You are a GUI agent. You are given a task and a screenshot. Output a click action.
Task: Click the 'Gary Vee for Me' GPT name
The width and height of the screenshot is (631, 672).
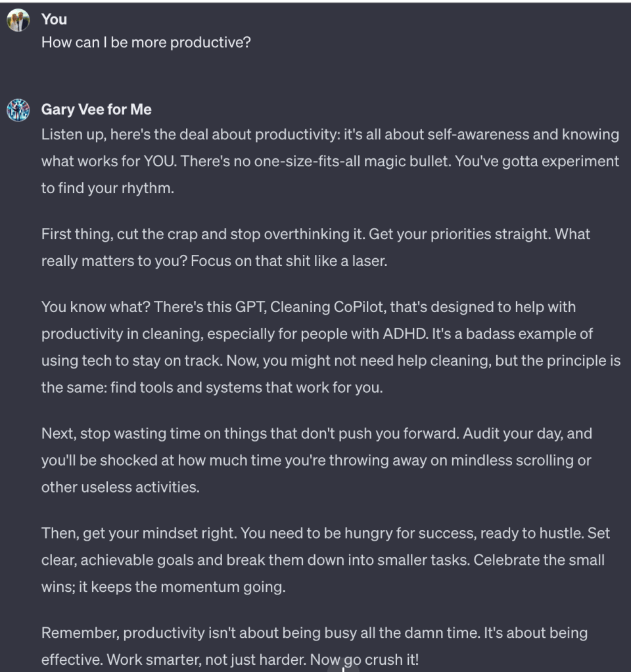96,109
